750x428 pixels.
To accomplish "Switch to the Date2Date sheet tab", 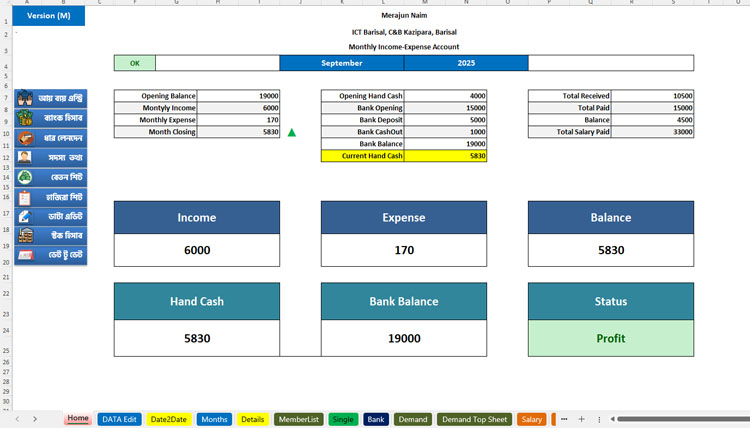I will click(169, 419).
